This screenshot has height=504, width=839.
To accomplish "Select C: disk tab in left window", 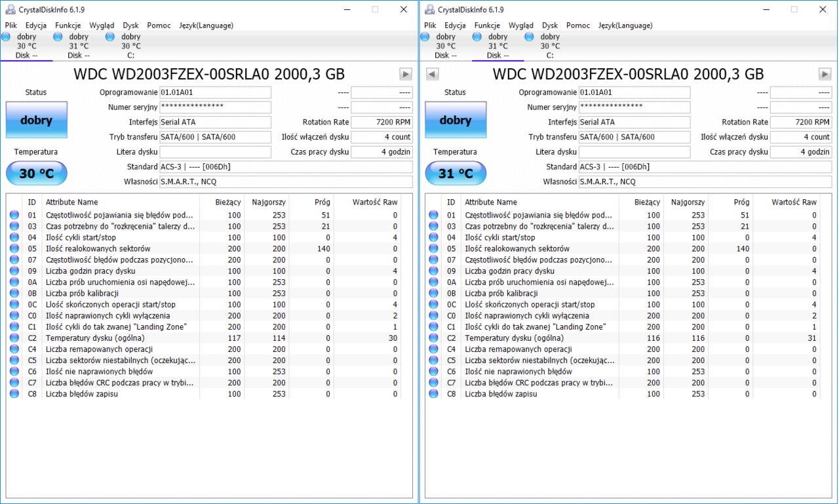I will click(x=130, y=46).
